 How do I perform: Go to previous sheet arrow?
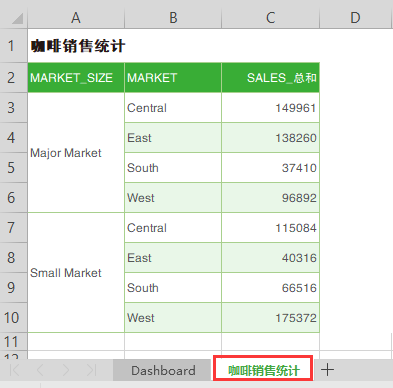40,370
